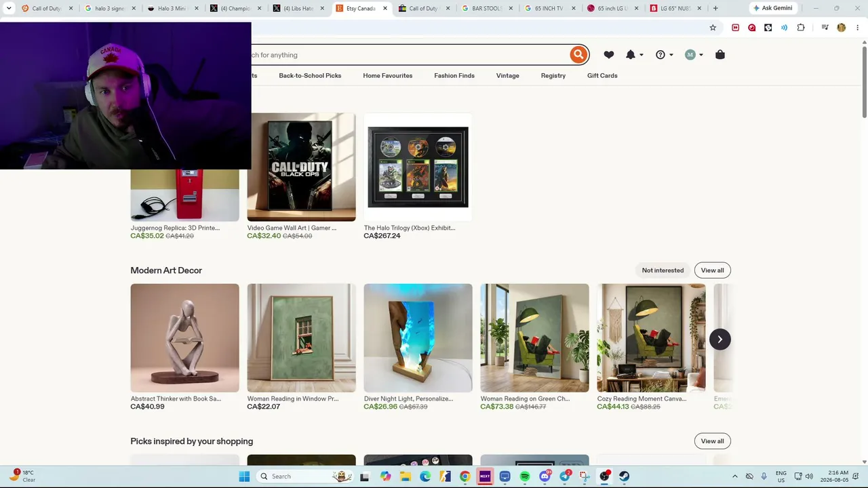Open the weather widget showing 18°C
Viewport: 868px width, 488px height.
(22, 476)
